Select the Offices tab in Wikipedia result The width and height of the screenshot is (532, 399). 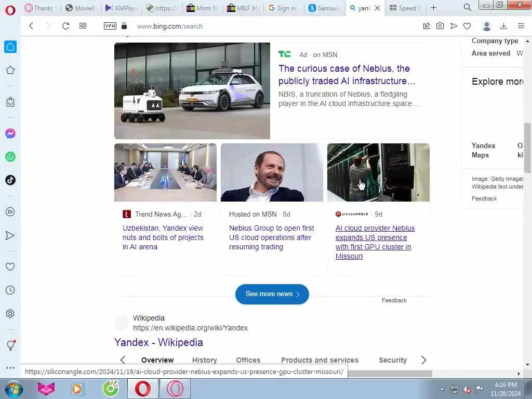point(248,360)
